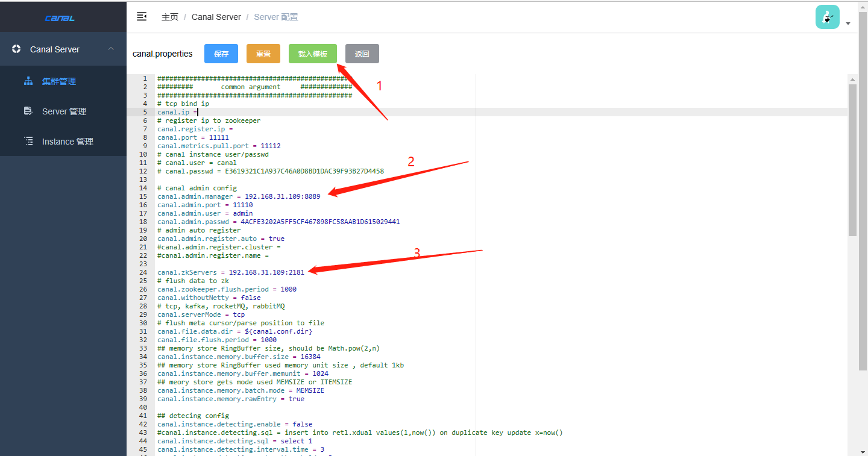The height and width of the screenshot is (456, 868).
Task: Go to Canal Server breadcrumb link
Action: tap(216, 17)
